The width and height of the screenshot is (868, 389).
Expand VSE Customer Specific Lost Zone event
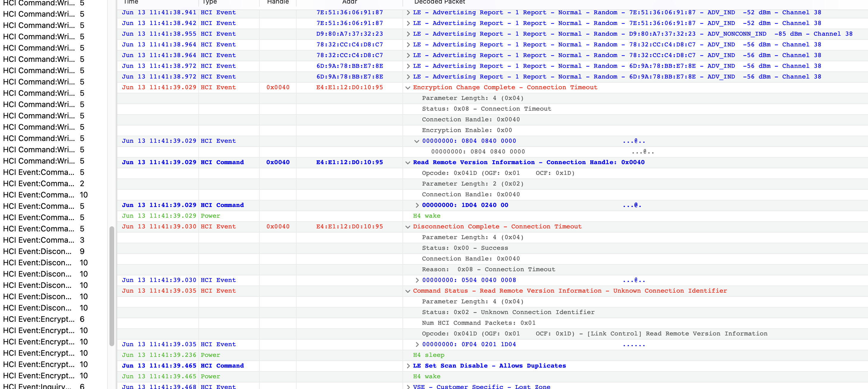[x=408, y=387]
